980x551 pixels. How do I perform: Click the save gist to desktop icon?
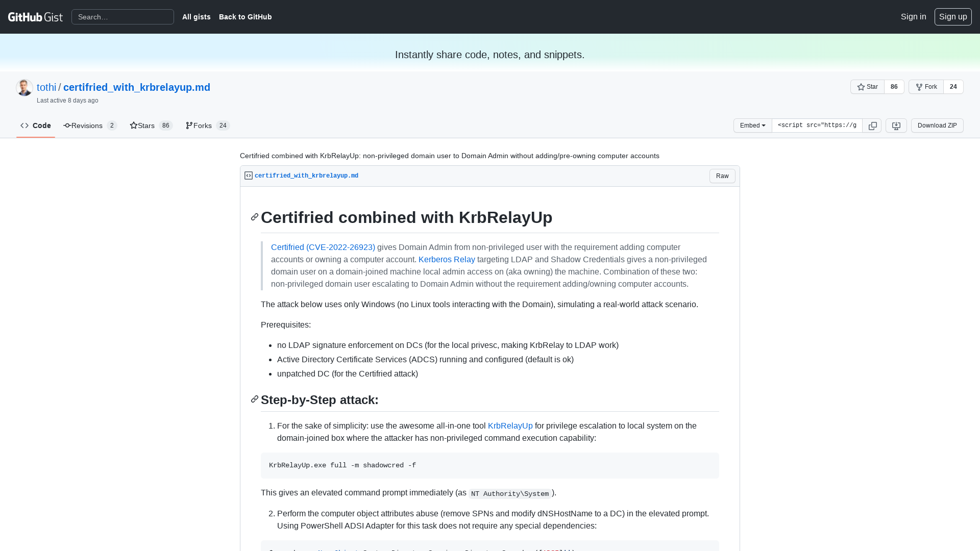(896, 126)
